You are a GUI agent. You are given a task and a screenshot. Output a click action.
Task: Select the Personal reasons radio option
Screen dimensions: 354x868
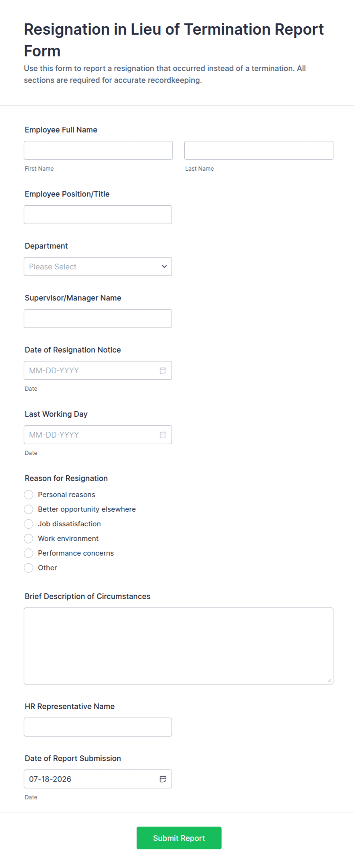29,494
